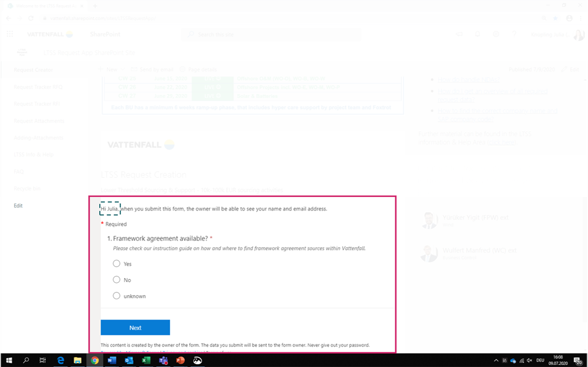Open Excel from the taskbar
Viewport: 588px width, 367px height.
(x=146, y=360)
